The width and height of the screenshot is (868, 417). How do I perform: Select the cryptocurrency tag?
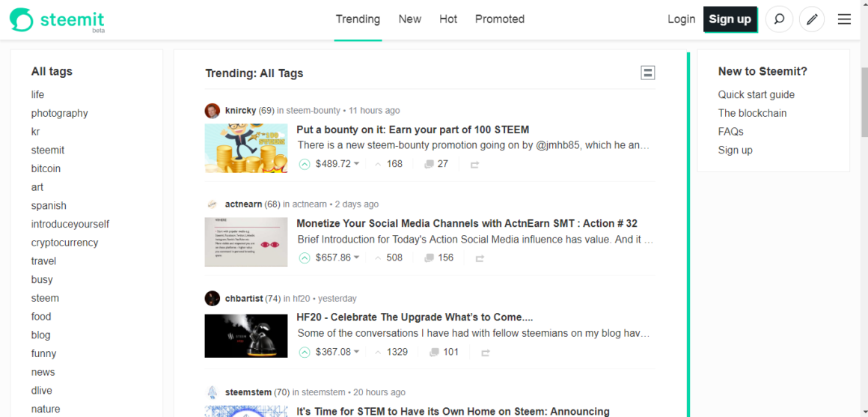click(65, 243)
